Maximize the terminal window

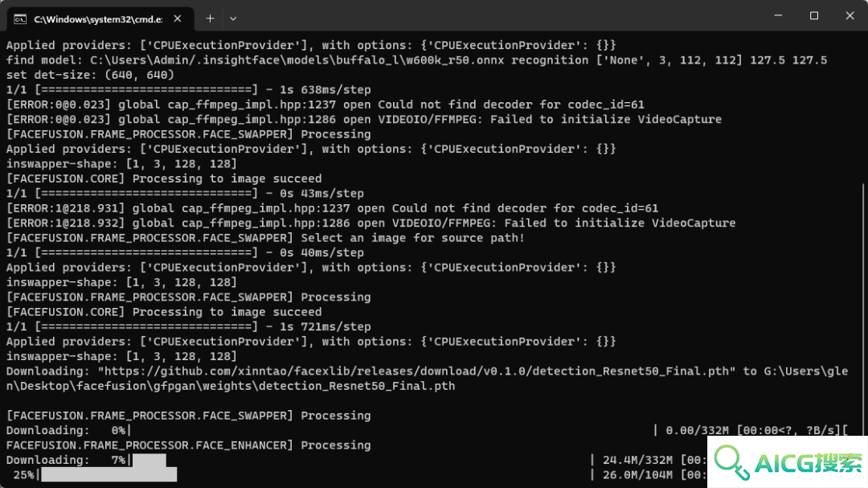pos(813,16)
